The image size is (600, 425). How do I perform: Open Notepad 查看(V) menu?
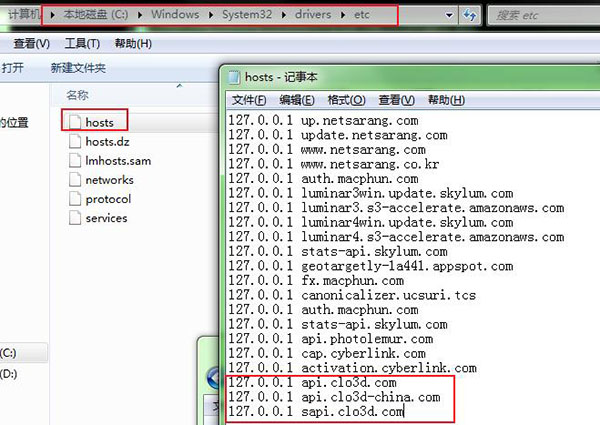[x=396, y=100]
